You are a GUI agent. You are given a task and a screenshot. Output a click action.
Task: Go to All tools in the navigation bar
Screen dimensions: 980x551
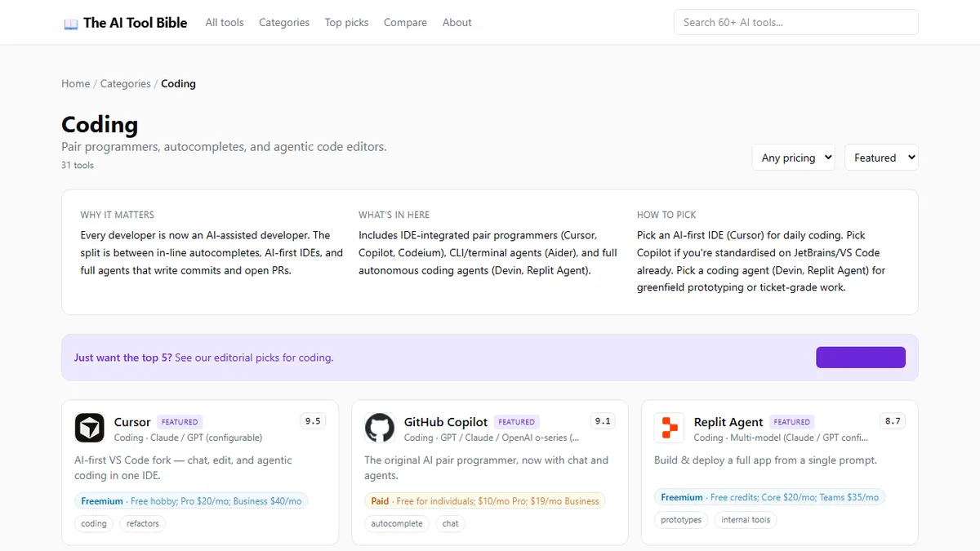click(x=225, y=23)
